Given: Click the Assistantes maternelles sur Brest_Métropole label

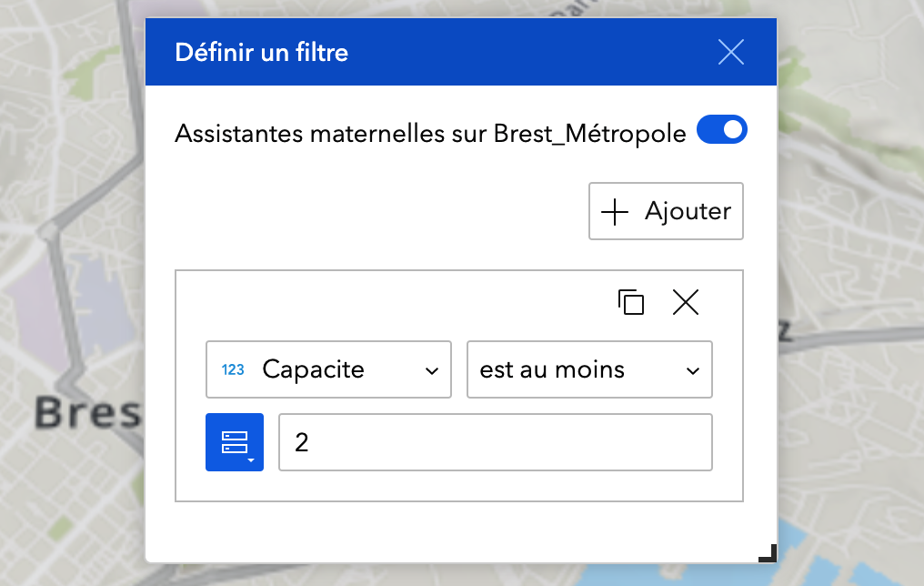Looking at the screenshot, I should pos(431,134).
